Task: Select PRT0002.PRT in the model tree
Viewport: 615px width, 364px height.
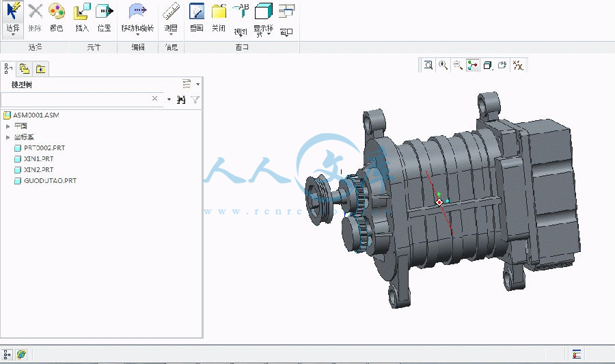Action: coord(44,148)
